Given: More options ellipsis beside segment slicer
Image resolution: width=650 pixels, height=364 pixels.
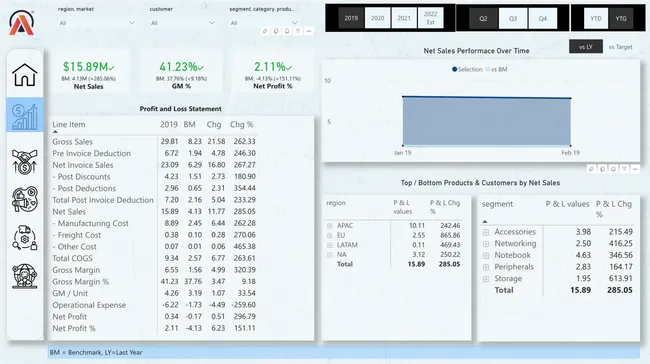Looking at the screenshot, I should (x=308, y=31).
